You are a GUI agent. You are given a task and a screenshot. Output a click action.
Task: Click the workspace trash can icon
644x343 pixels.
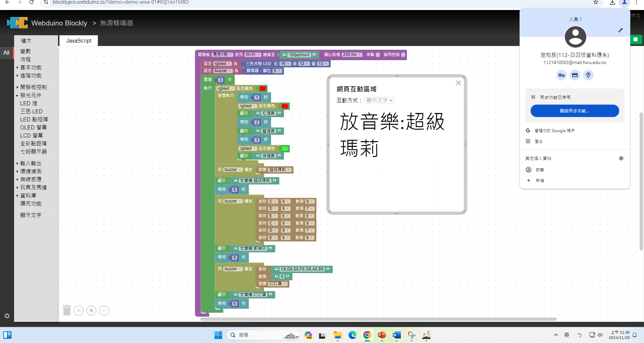(x=67, y=310)
